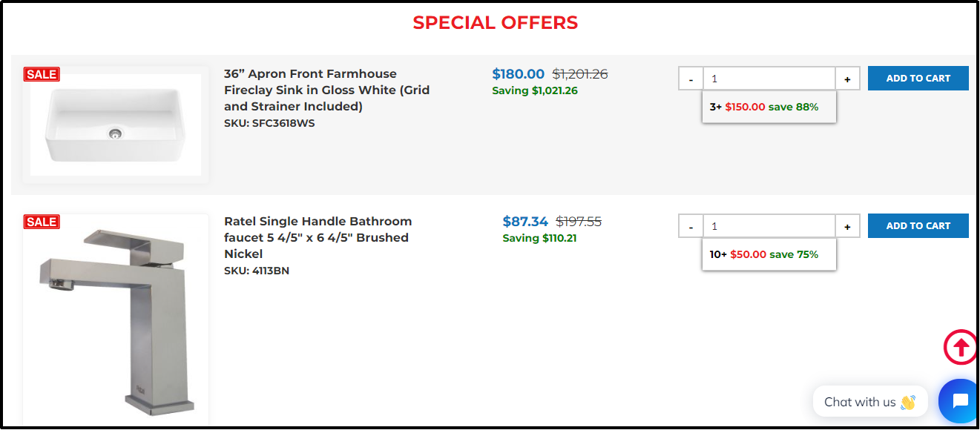Open the chat bubble icon
980x430 pixels.
click(x=959, y=401)
